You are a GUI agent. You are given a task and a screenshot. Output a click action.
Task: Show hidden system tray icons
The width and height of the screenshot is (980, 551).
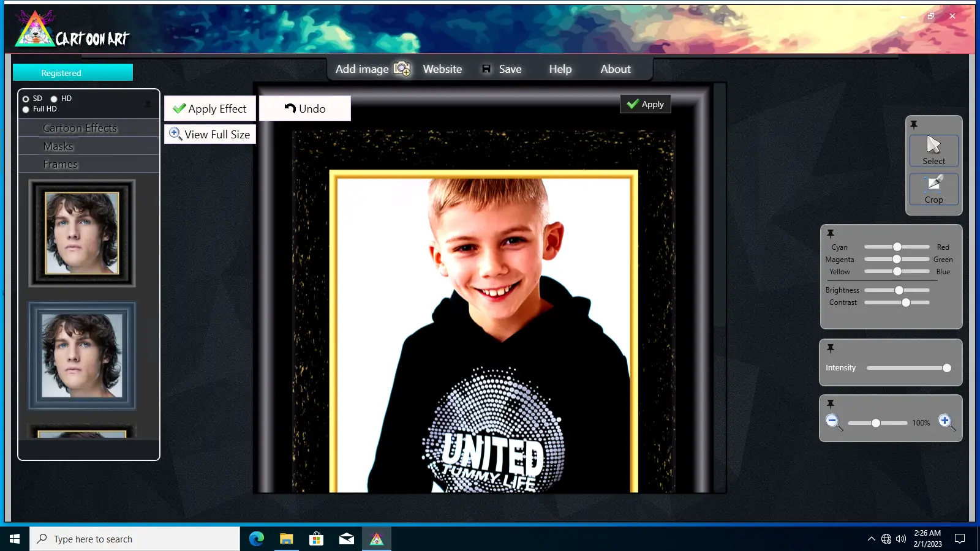pyautogui.click(x=871, y=539)
